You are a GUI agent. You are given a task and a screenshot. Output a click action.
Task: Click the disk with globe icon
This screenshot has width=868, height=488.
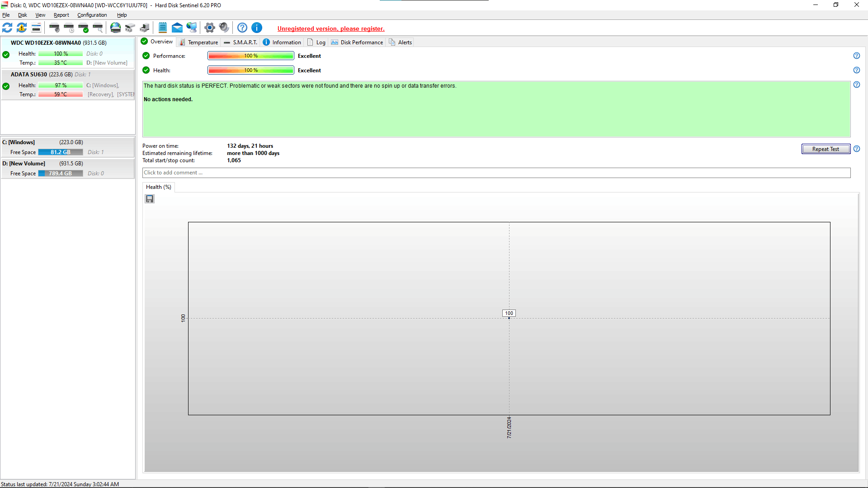[116, 28]
